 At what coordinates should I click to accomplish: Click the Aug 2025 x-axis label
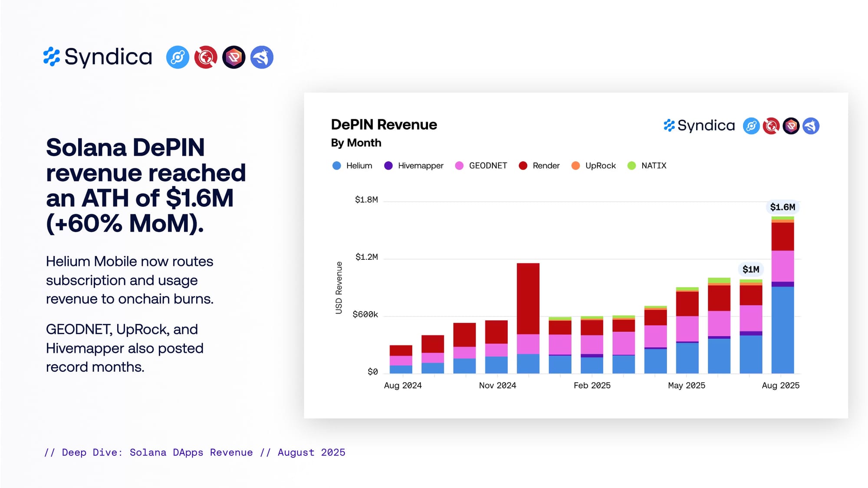pyautogui.click(x=781, y=386)
